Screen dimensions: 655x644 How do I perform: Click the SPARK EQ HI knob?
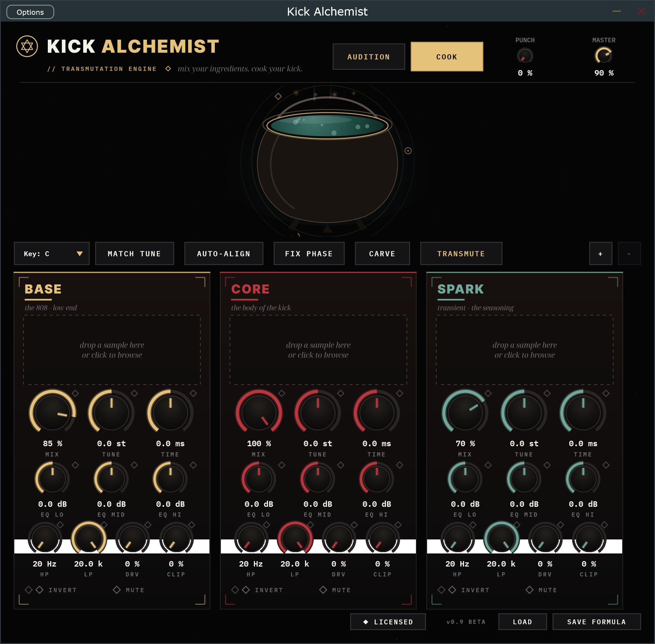[583, 479]
